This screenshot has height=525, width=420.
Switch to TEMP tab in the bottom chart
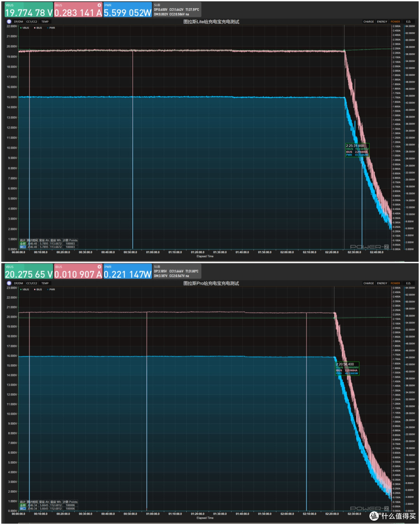click(45, 283)
